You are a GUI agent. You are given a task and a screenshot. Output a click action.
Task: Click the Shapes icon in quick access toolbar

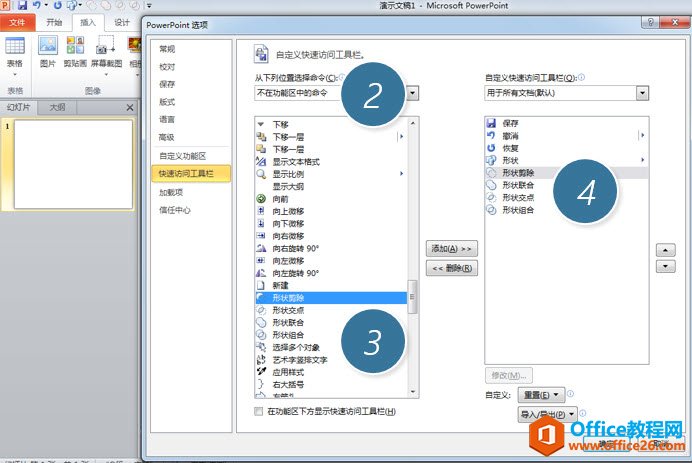click(x=72, y=5)
